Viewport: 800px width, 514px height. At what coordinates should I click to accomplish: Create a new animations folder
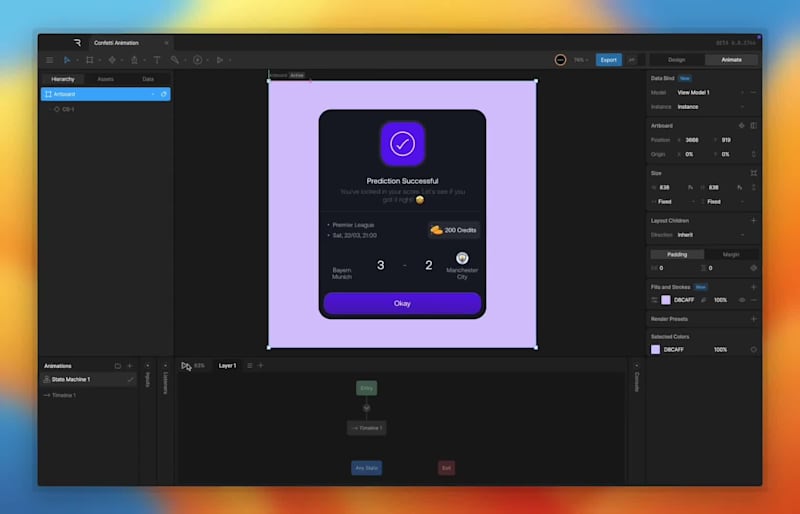click(x=118, y=366)
